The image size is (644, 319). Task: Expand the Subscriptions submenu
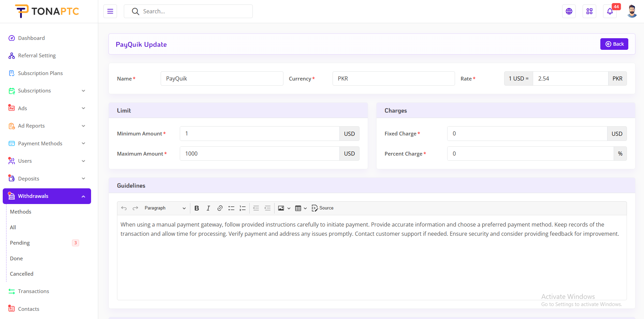84,91
